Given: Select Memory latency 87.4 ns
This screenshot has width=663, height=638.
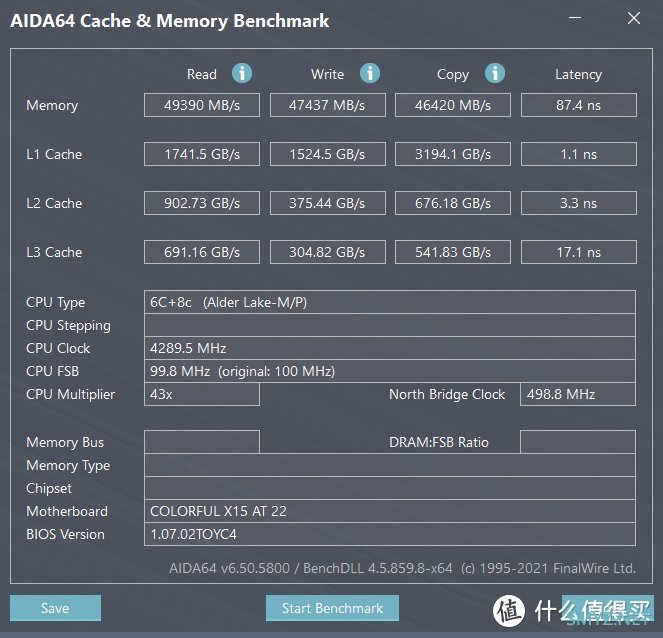Looking at the screenshot, I should tap(579, 105).
